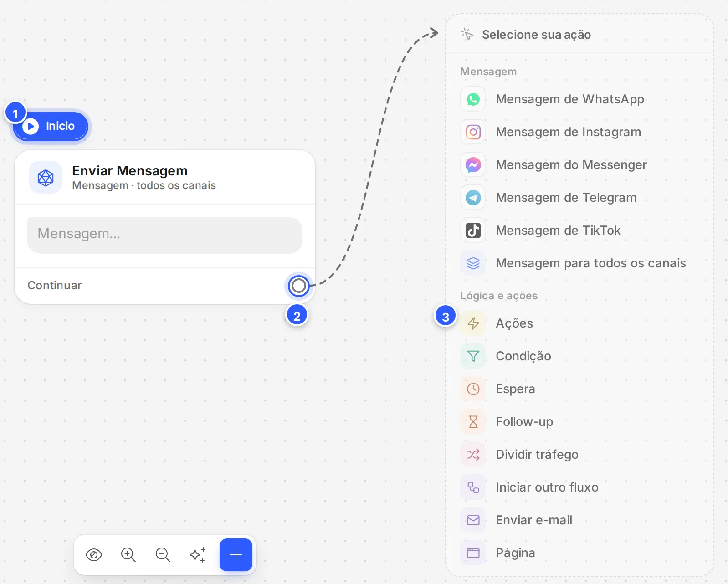Select the Condição funnel icon
728x584 pixels.
point(473,356)
